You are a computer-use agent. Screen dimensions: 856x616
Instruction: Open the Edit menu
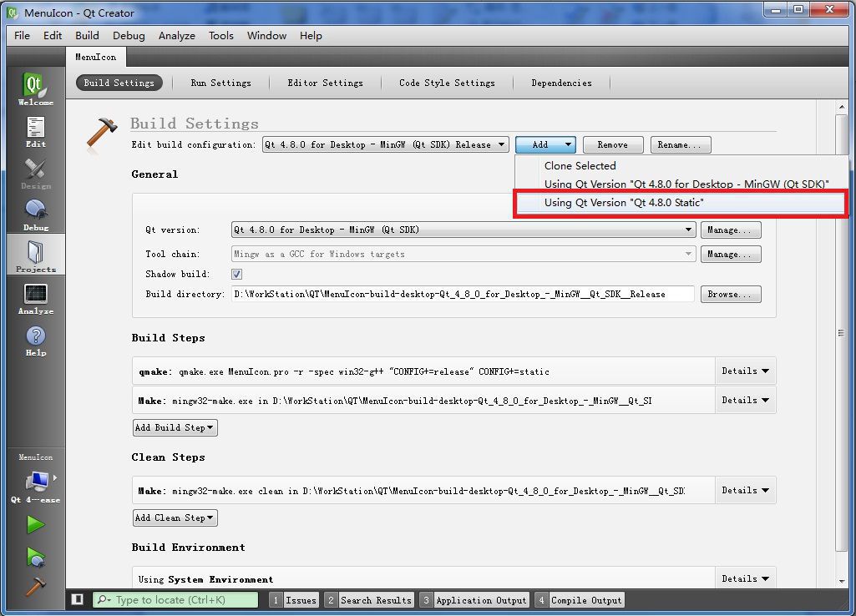click(x=53, y=35)
